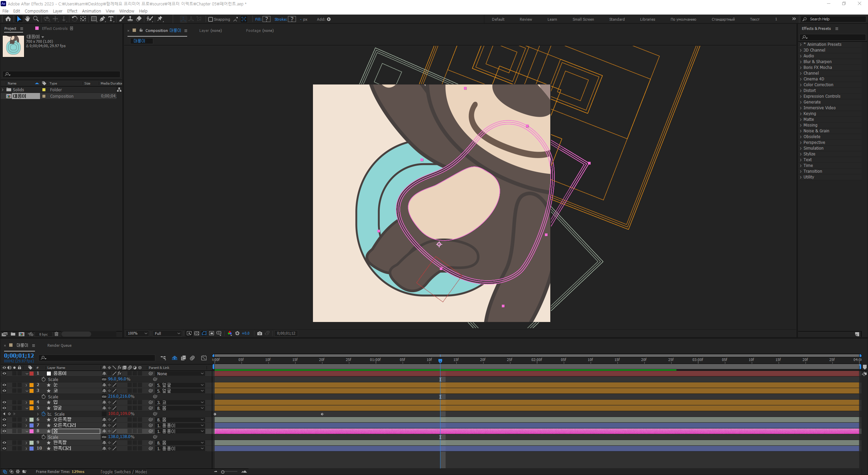The height and width of the screenshot is (475, 868).
Task: Click the Fill color swatch
Action: [x=267, y=19]
